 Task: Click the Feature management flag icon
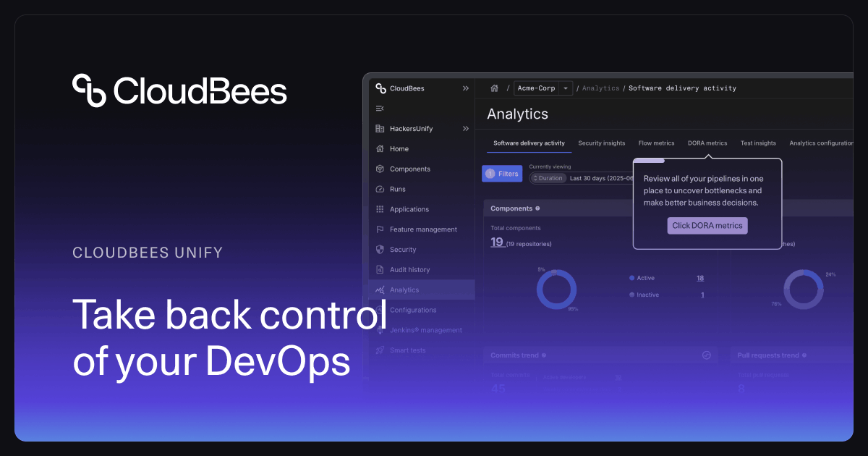(380, 229)
